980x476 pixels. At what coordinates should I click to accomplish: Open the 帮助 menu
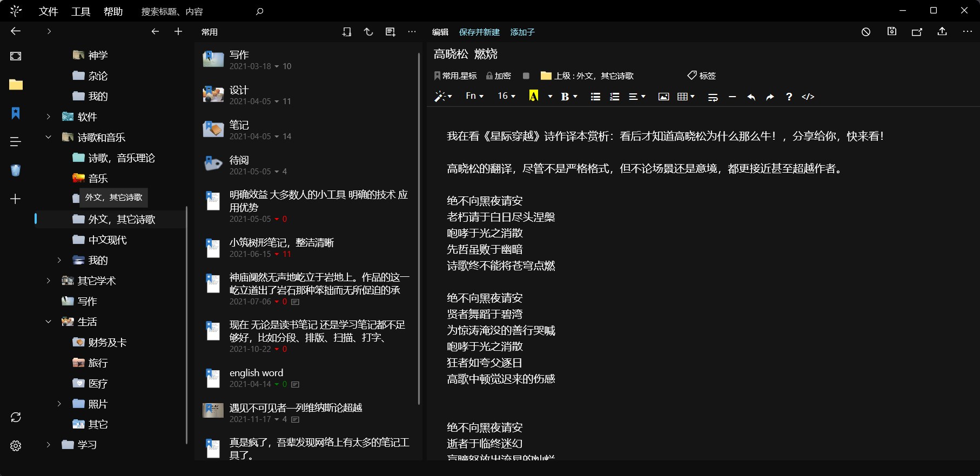tap(113, 11)
